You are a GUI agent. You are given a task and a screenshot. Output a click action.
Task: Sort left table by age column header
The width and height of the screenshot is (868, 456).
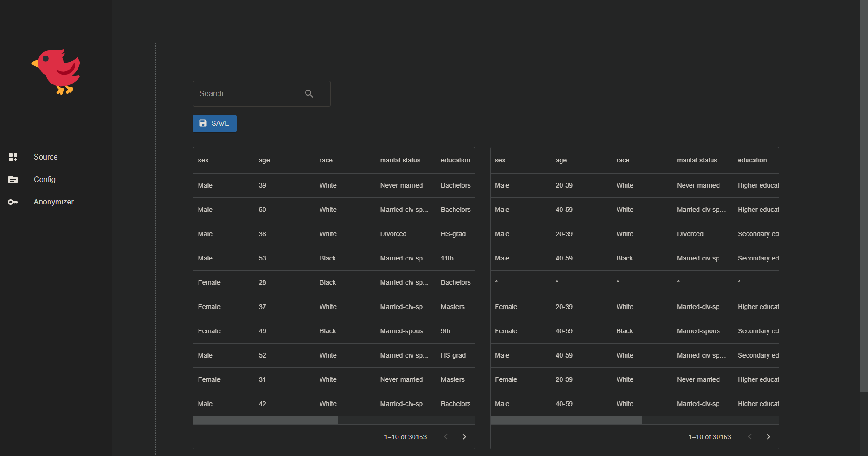(x=264, y=160)
